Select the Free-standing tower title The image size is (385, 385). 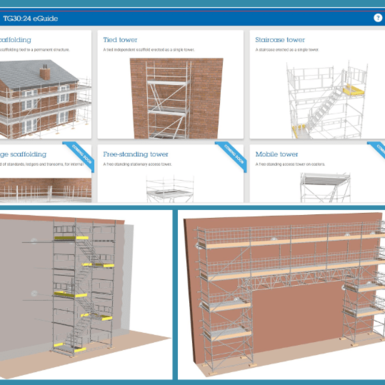135,154
